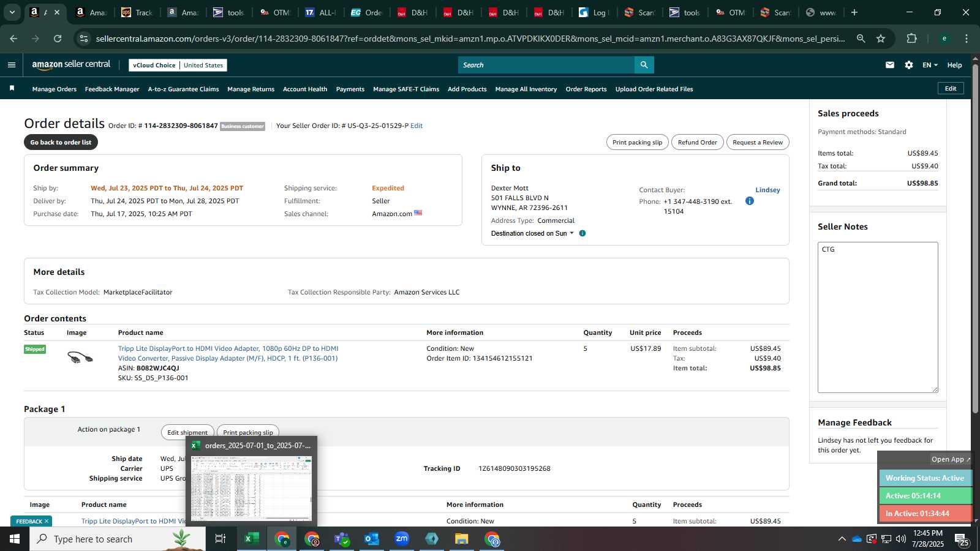The height and width of the screenshot is (551, 980).
Task: Open the Seller Central mail messages icon
Action: pyautogui.click(x=890, y=65)
